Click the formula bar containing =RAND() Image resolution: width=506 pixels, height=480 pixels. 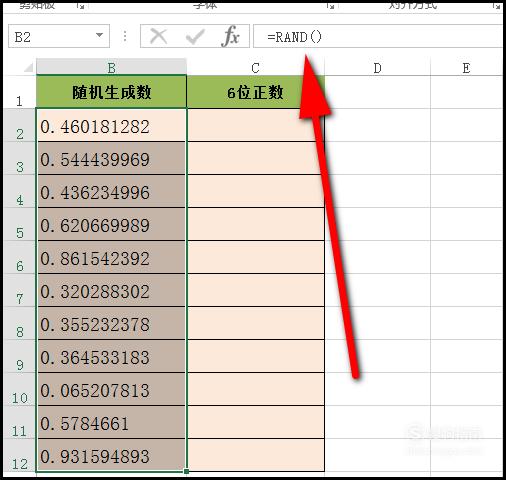pyautogui.click(x=378, y=36)
